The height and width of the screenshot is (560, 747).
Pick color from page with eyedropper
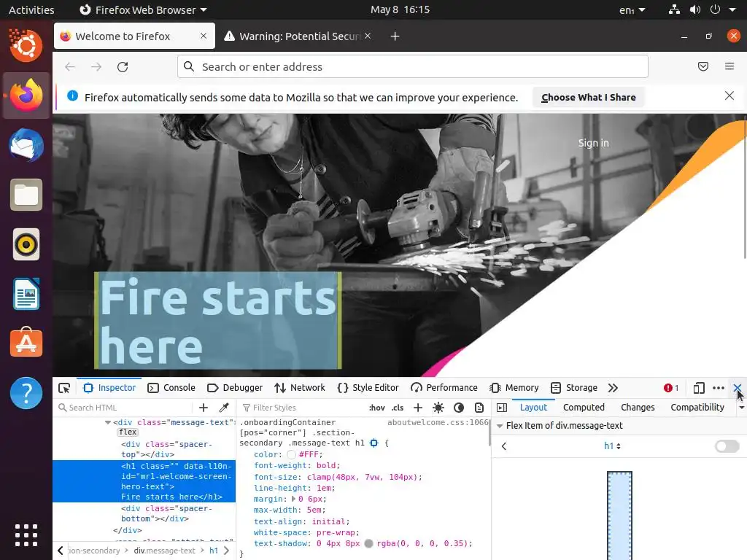tap(224, 408)
